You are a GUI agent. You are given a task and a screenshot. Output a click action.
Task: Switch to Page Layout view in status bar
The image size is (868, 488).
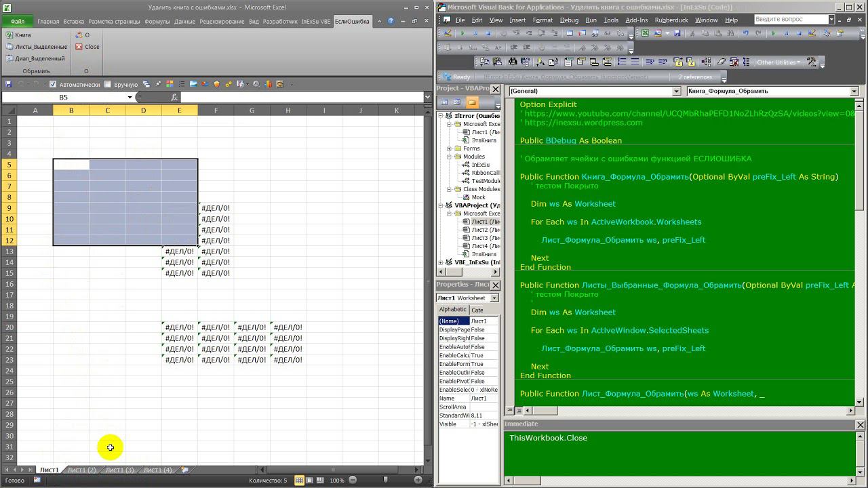pyautogui.click(x=310, y=480)
